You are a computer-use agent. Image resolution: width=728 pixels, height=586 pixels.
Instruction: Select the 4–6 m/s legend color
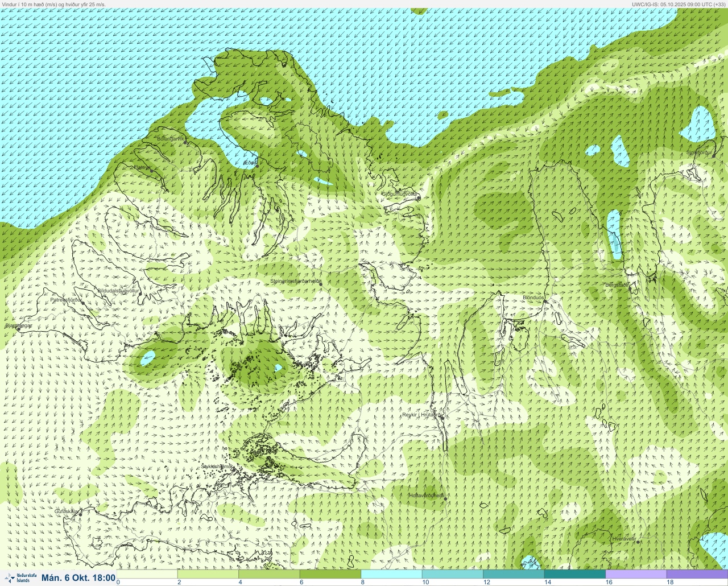pyautogui.click(x=269, y=574)
